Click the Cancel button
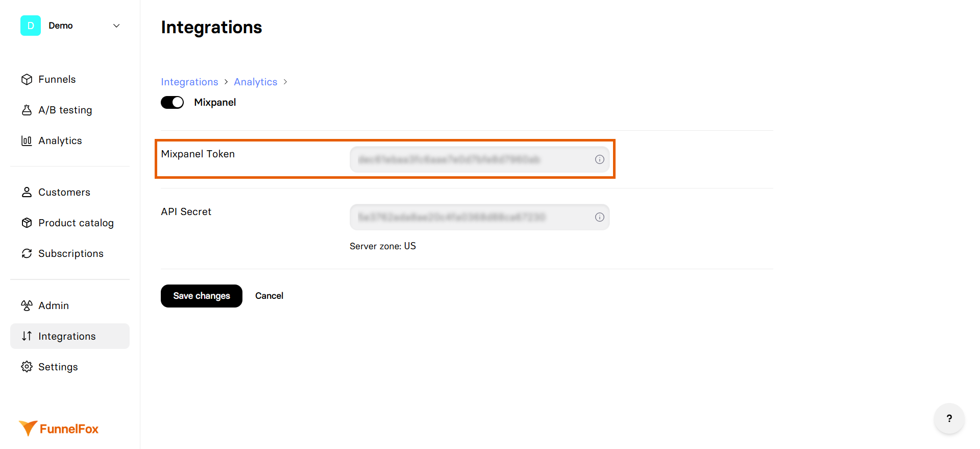This screenshot has width=980, height=449. [x=269, y=296]
